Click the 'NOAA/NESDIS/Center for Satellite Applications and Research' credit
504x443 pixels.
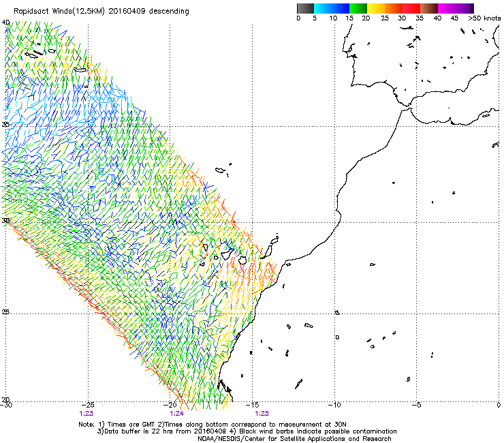point(294,439)
